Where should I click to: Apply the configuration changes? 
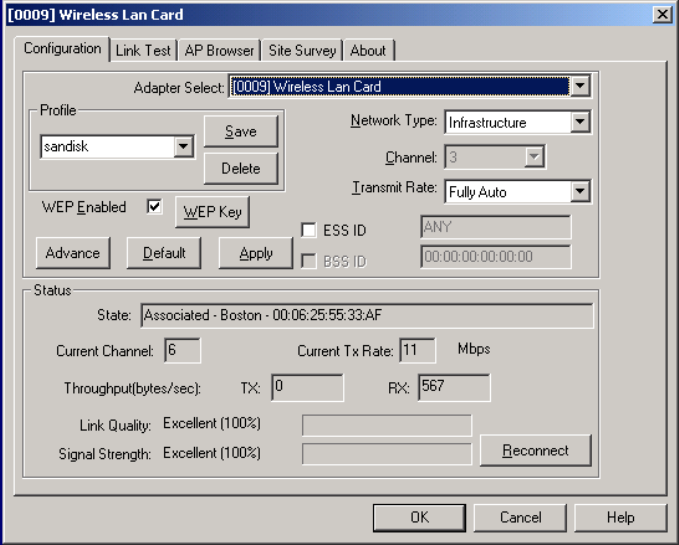coord(256,253)
